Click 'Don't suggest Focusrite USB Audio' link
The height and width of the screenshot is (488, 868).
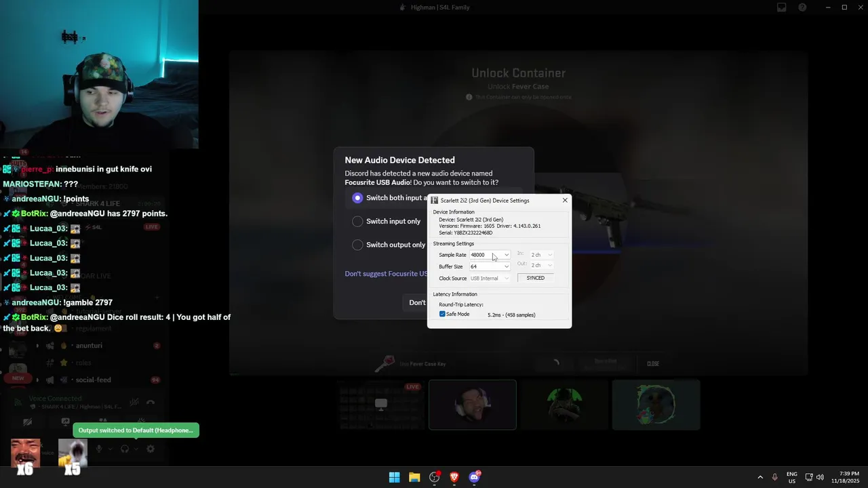click(x=386, y=274)
